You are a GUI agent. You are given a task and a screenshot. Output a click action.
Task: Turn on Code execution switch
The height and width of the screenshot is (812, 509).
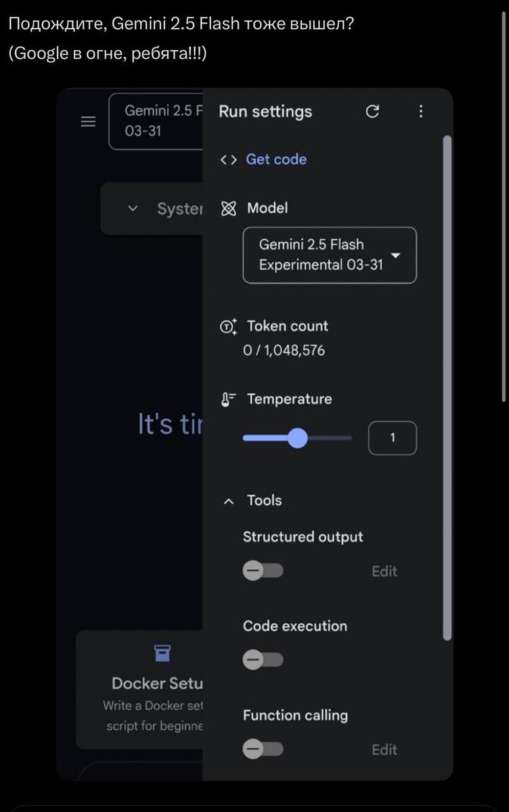263,659
